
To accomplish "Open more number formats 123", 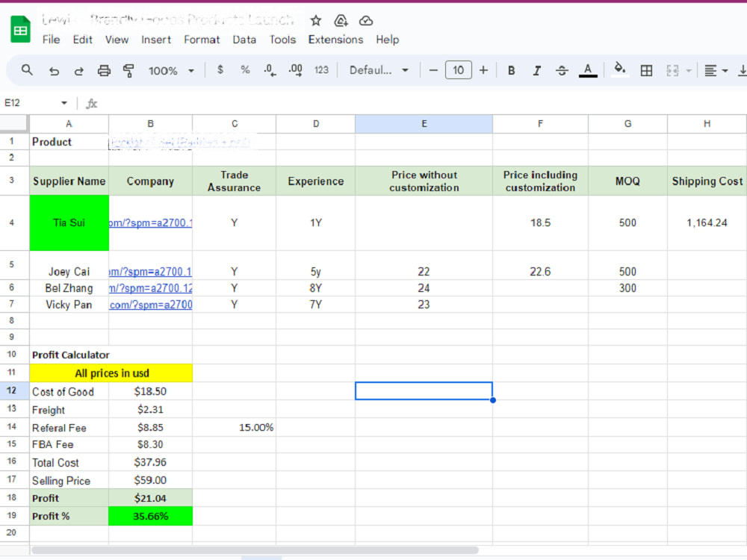I will [321, 70].
